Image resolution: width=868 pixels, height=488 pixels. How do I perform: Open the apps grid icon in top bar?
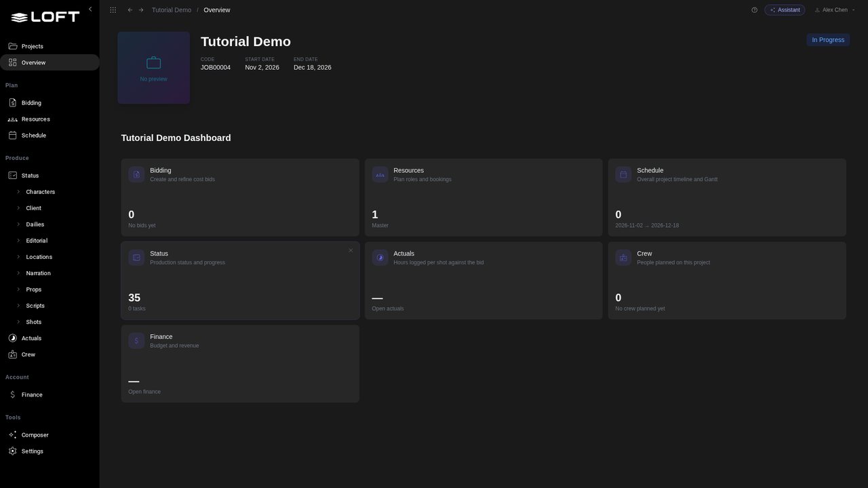tap(113, 10)
